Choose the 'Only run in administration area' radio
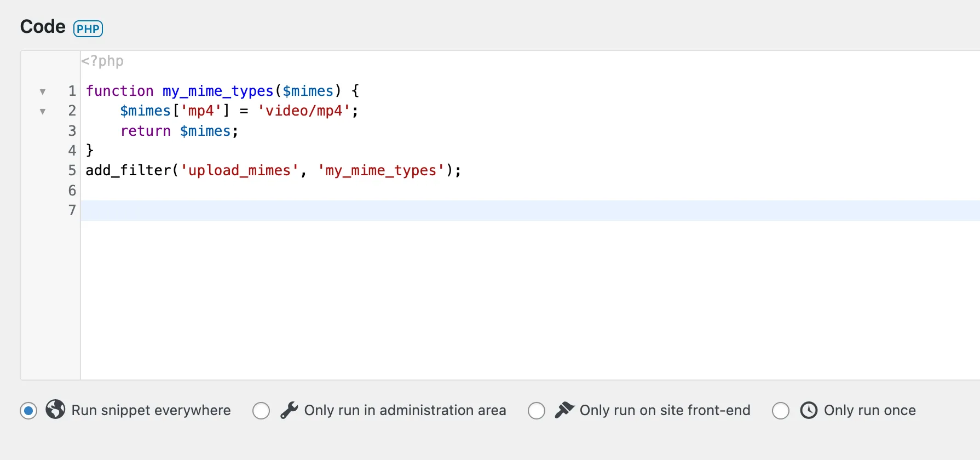 click(261, 410)
